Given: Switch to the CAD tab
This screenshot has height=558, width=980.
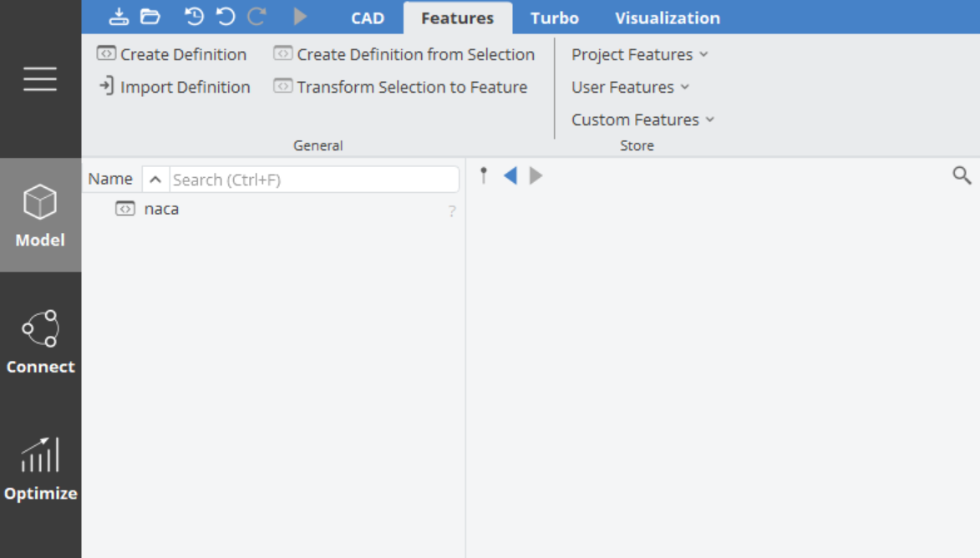Looking at the screenshot, I should pyautogui.click(x=368, y=18).
